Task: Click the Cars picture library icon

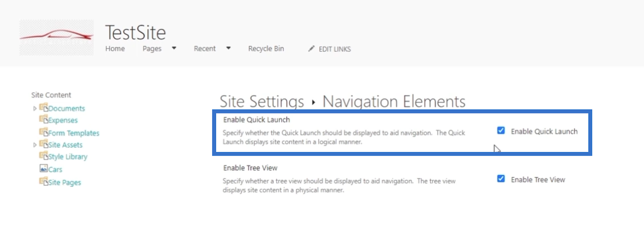Action: coord(43,169)
